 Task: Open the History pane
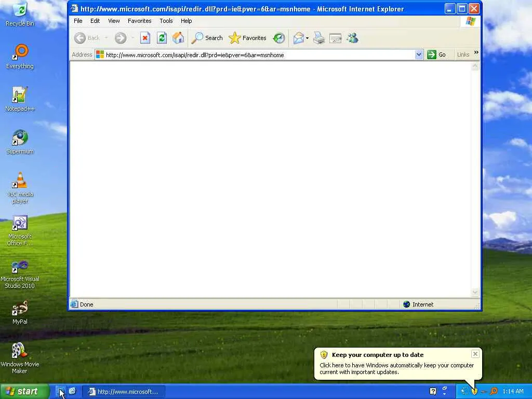(279, 38)
